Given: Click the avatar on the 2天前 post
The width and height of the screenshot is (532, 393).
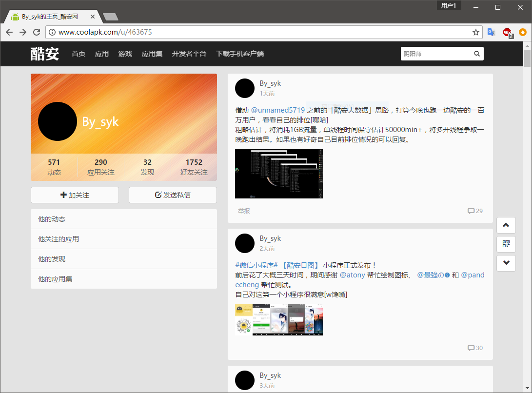Looking at the screenshot, I should click(x=245, y=243).
